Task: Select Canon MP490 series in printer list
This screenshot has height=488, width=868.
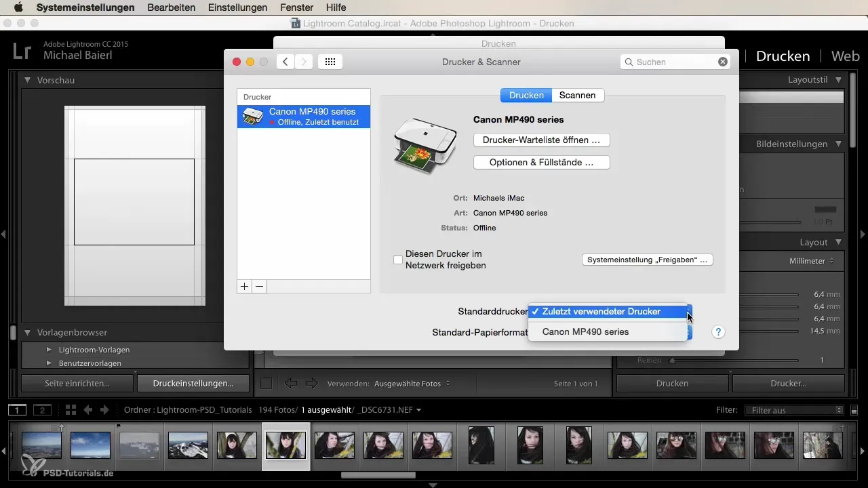Action: click(x=304, y=117)
